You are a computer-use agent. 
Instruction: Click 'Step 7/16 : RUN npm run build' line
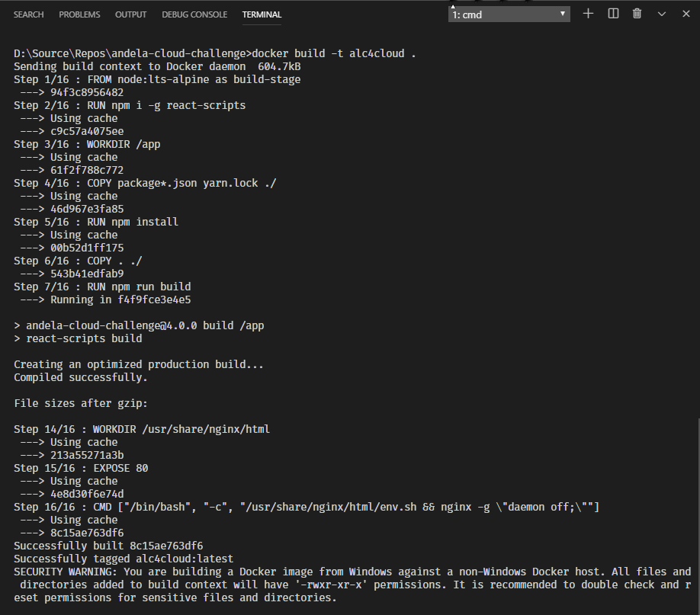(102, 287)
